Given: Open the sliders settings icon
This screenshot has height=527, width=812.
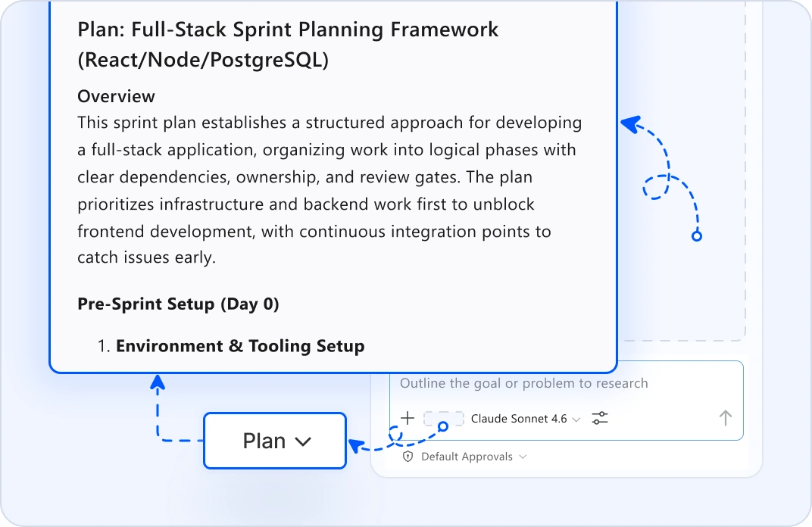Looking at the screenshot, I should pos(600,418).
